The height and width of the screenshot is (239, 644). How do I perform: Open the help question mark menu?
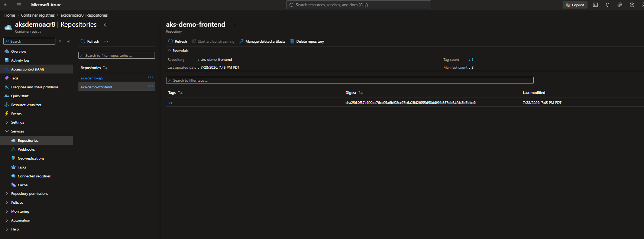pos(632,5)
